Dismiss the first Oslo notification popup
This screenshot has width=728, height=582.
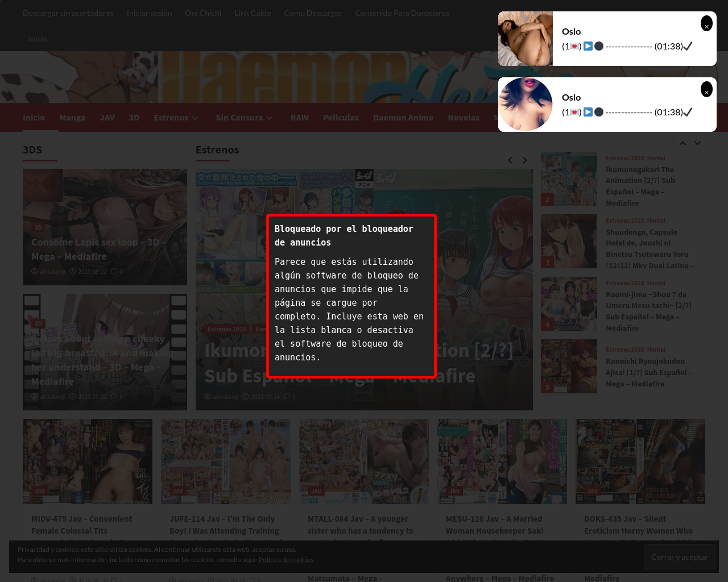pos(706,23)
